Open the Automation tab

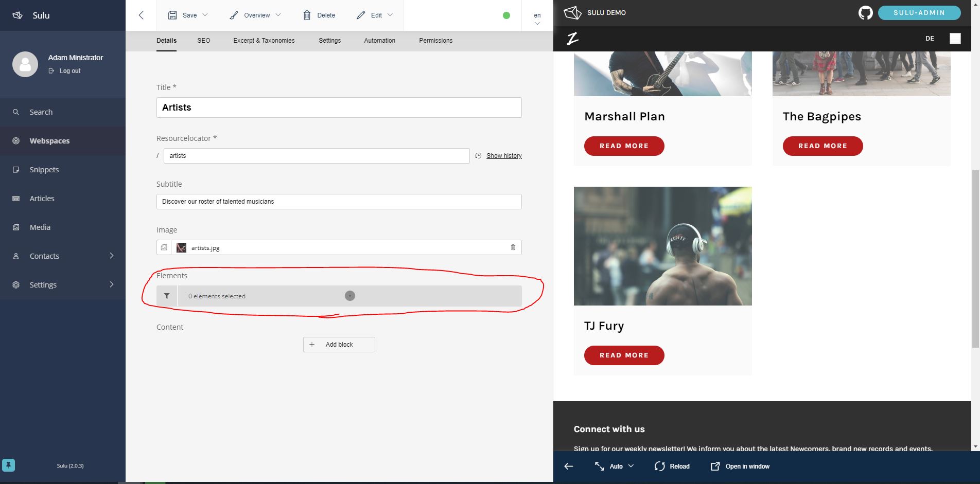[380, 41]
